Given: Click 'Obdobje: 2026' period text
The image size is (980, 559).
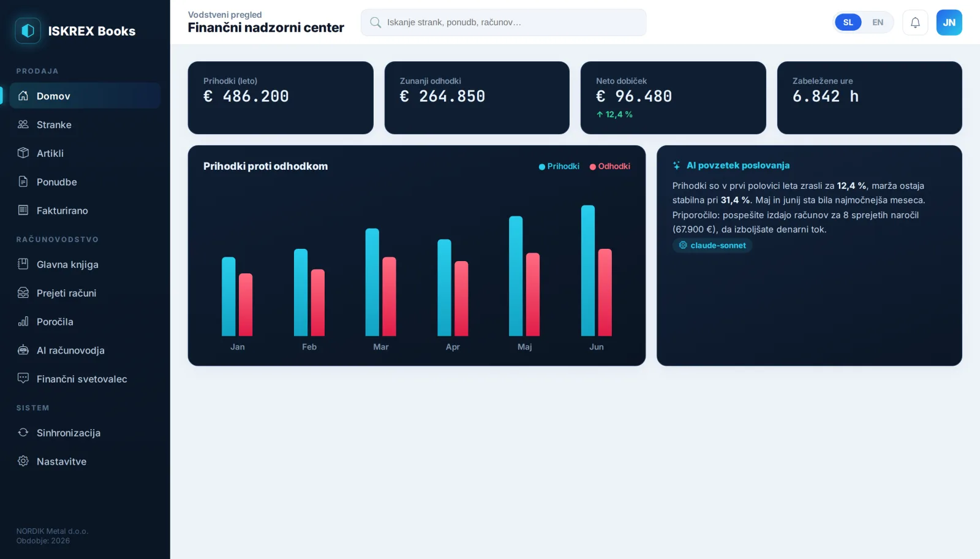Looking at the screenshot, I should coord(43,541).
